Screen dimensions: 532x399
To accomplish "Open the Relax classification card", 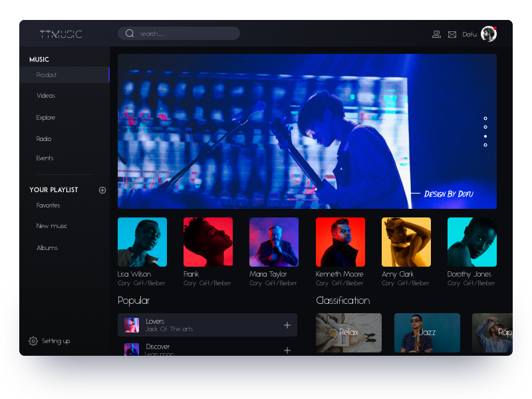I will coord(348,333).
